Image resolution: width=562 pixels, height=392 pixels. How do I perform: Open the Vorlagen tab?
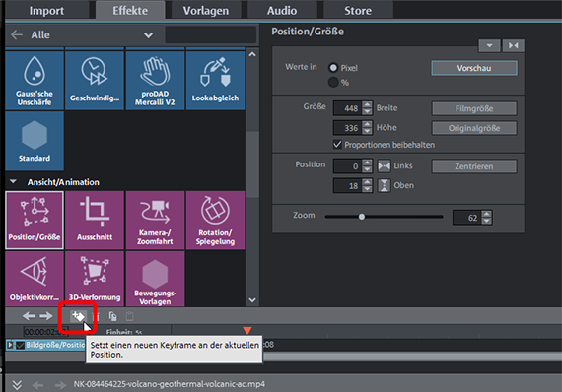pyautogui.click(x=206, y=10)
